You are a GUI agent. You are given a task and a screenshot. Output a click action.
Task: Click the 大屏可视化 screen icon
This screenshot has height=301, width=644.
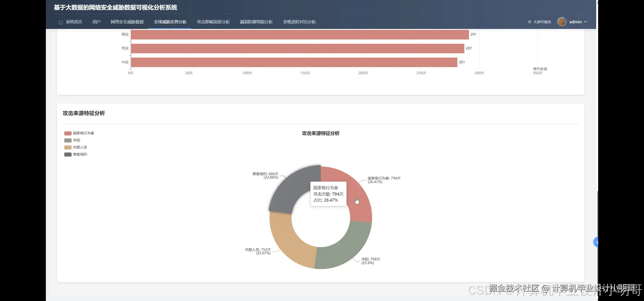(529, 22)
